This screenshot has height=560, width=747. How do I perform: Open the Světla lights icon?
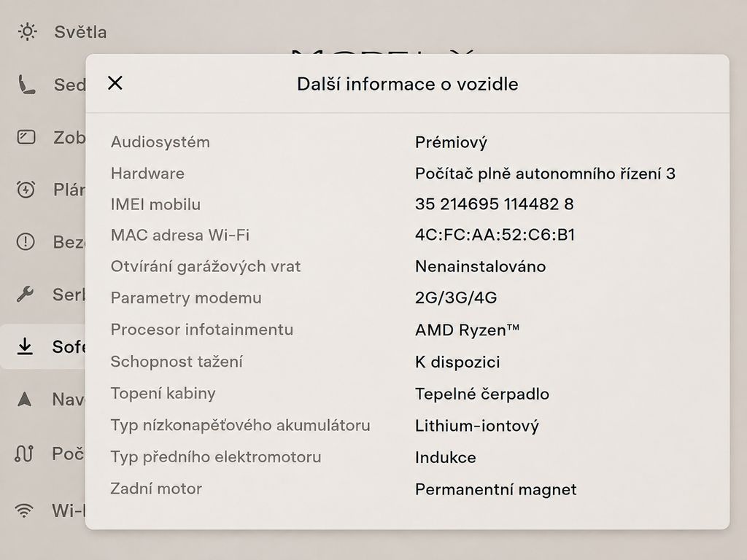click(x=27, y=31)
